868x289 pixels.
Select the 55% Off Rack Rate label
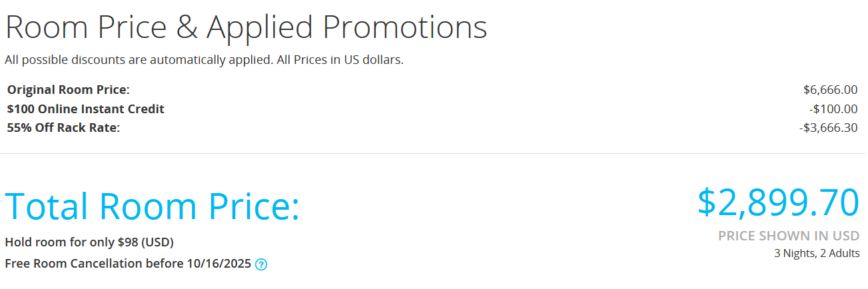(63, 128)
